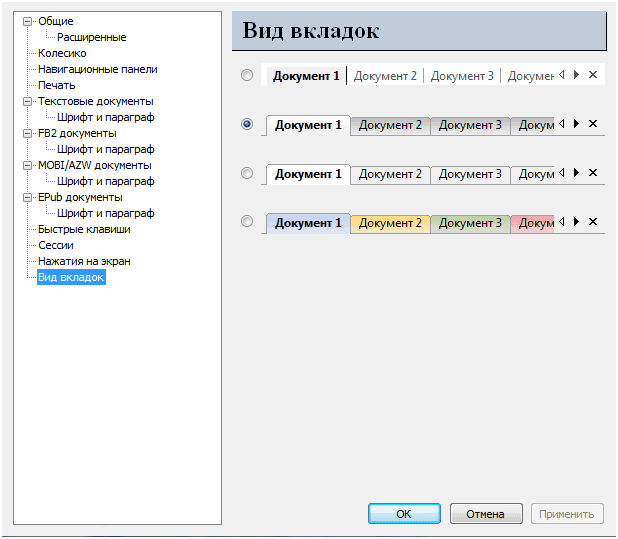
Task: Select the gradient gray tab style radio button
Action: click(247, 124)
